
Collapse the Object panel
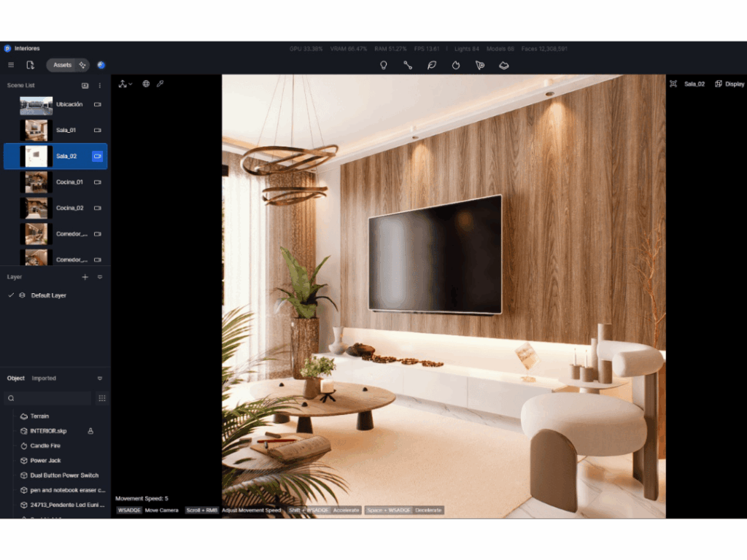click(x=99, y=378)
